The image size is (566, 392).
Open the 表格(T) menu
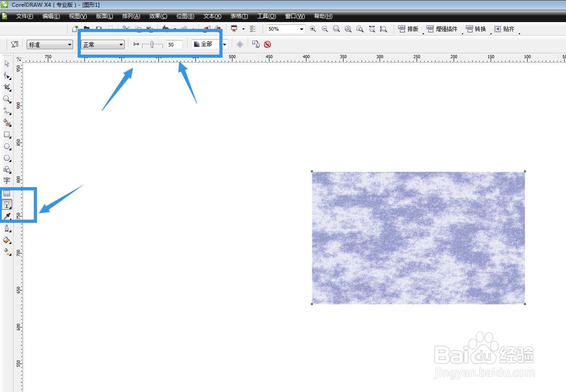coord(239,16)
